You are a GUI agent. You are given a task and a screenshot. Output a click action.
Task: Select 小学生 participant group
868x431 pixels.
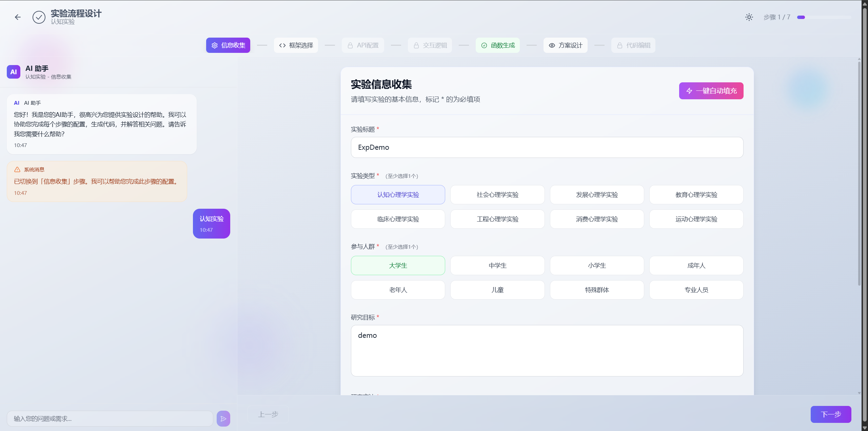coord(597,265)
